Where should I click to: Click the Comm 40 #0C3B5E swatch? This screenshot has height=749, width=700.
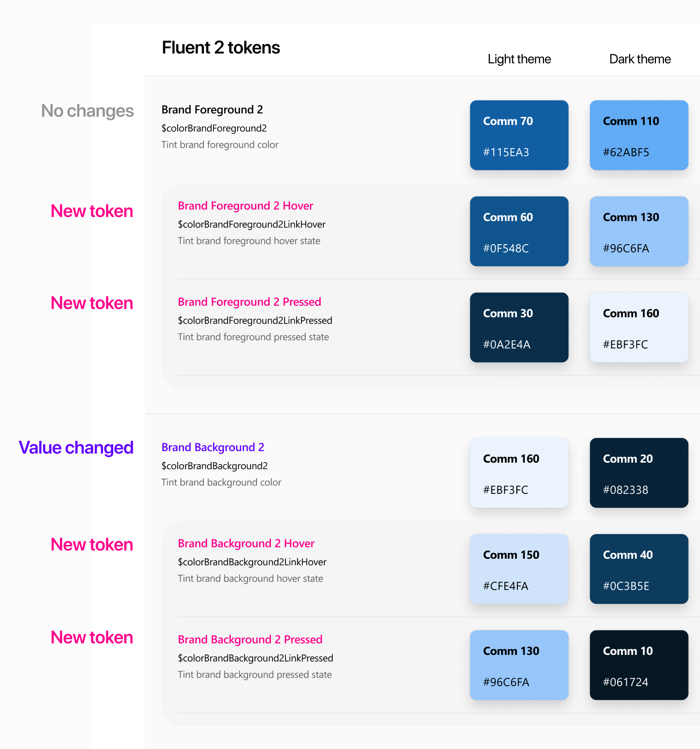(639, 569)
